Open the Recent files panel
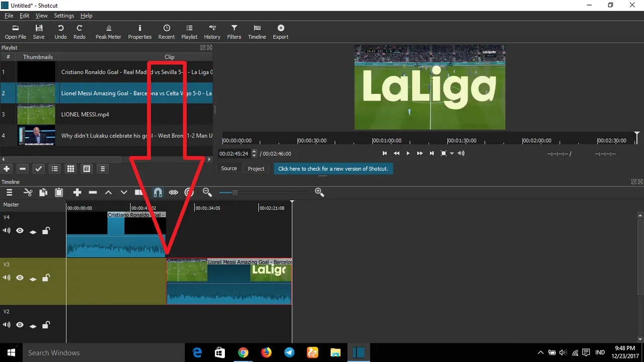The height and width of the screenshot is (362, 644). 167,32
